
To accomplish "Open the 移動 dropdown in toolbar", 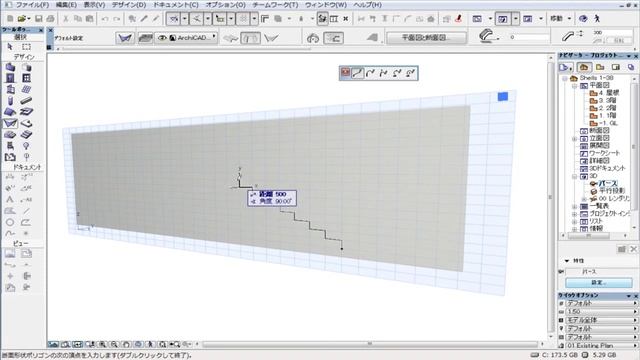I will [561, 19].
